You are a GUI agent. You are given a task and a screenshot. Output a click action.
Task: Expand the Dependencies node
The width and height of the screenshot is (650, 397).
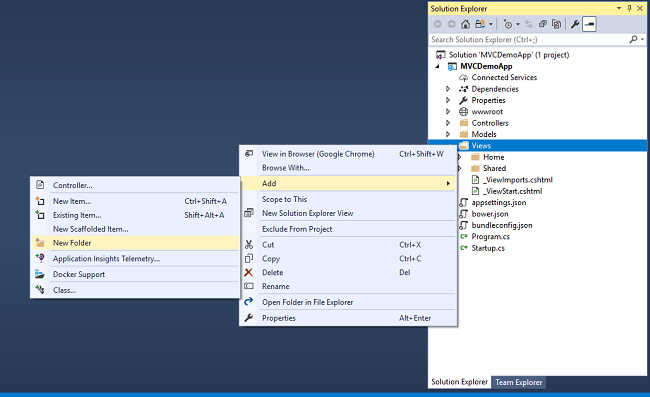(448, 89)
